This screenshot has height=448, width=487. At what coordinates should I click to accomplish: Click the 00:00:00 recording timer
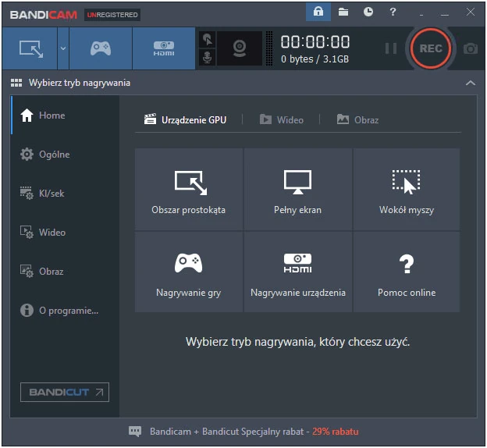[315, 42]
